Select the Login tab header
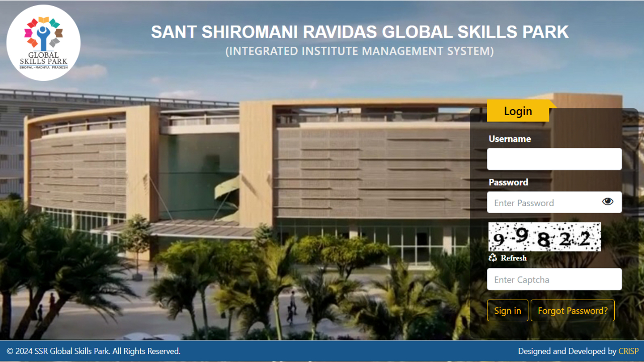This screenshot has height=362, width=644. pos(518,111)
